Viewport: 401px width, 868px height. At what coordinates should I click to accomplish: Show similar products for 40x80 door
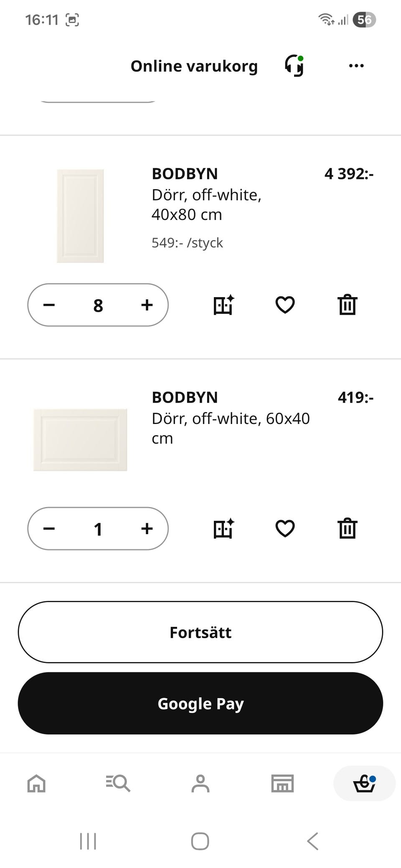224,305
